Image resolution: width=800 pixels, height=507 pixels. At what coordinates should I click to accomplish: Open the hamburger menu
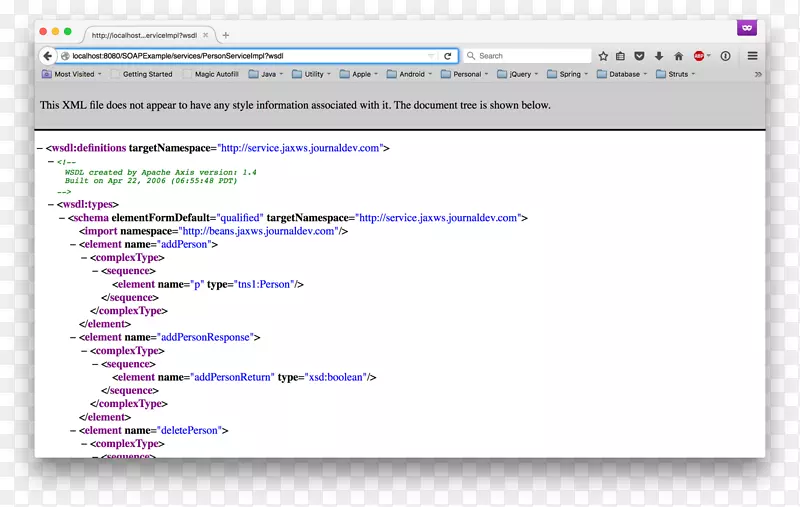[753, 56]
